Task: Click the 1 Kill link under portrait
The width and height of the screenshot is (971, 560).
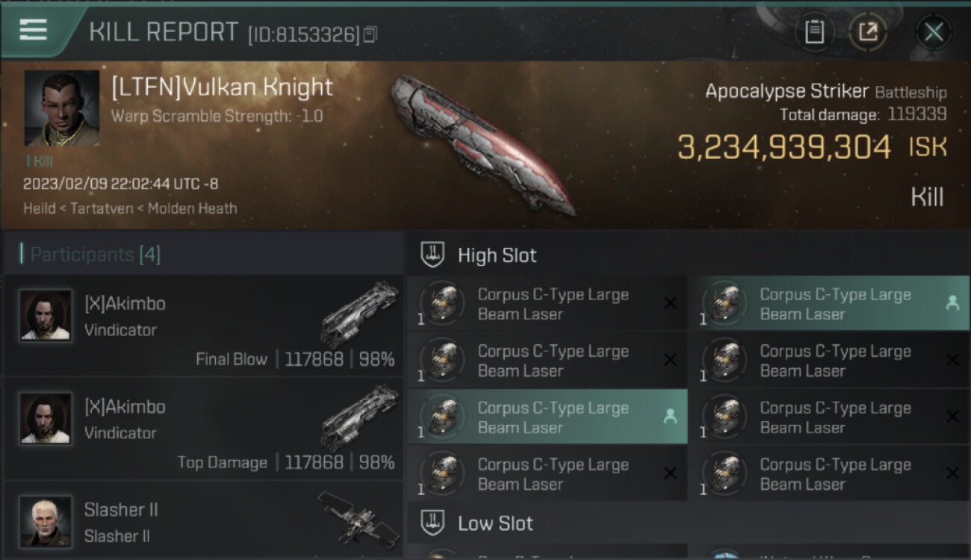Action: pos(40,161)
